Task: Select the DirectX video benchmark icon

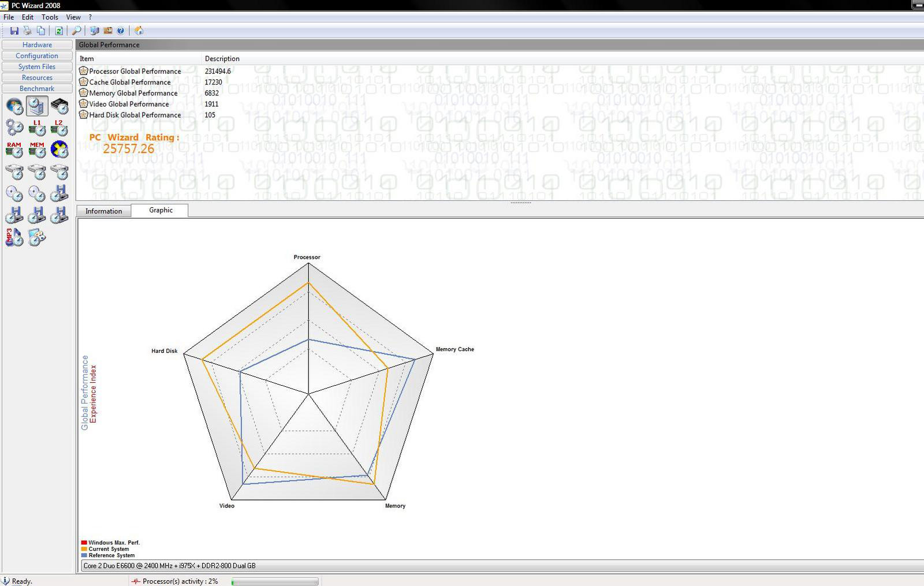Action: 59,150
